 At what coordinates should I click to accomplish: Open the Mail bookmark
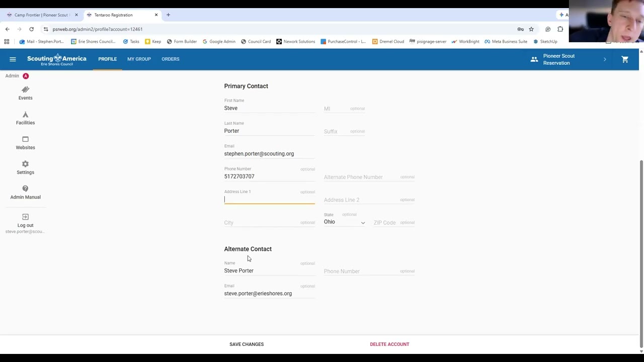[41, 41]
